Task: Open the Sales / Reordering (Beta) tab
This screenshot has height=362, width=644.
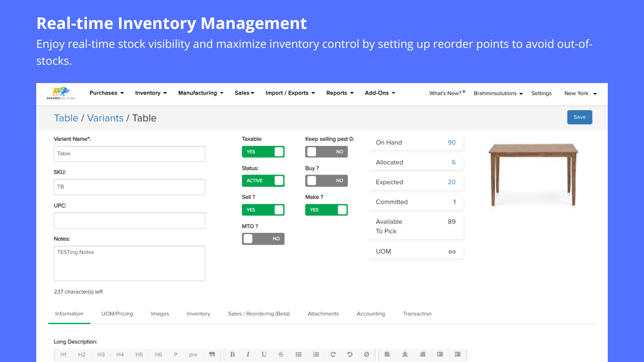Action: point(259,314)
